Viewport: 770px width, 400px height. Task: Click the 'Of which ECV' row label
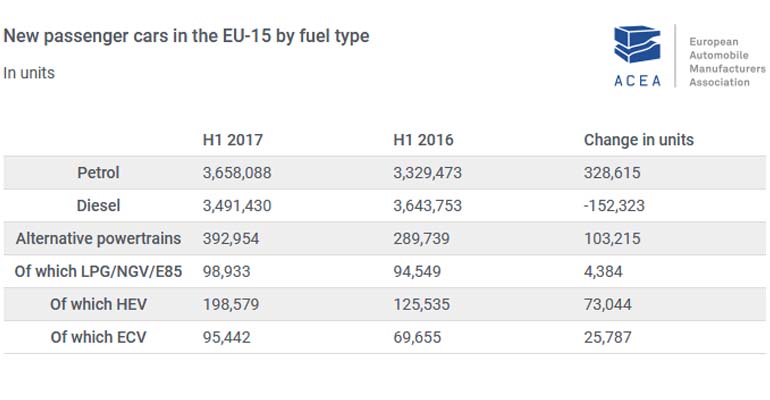(98, 337)
